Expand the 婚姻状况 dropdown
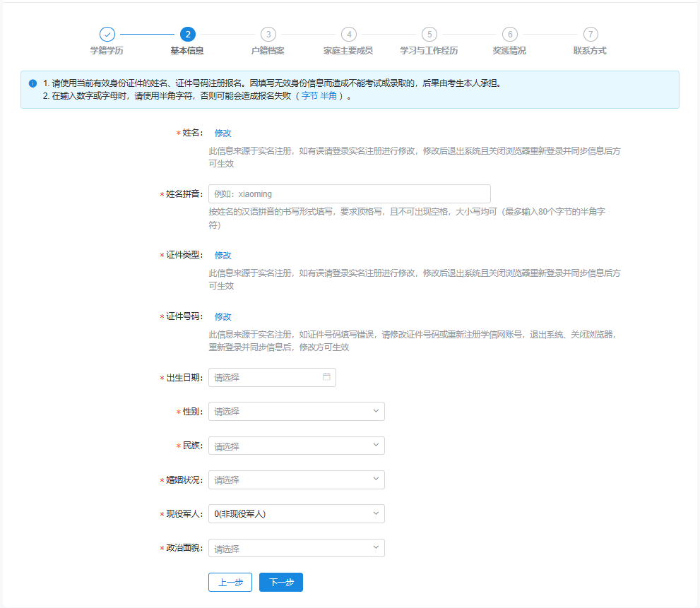Viewport: 700px width, 608px height. click(297, 479)
